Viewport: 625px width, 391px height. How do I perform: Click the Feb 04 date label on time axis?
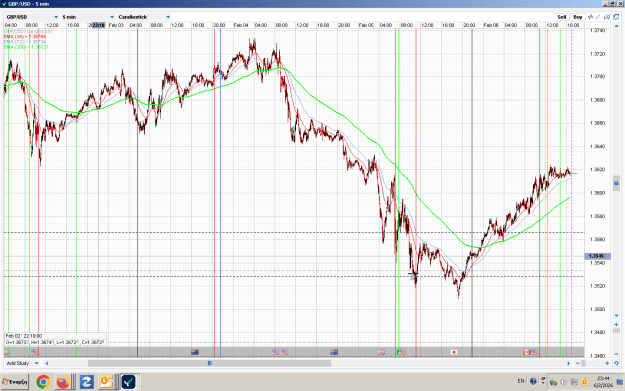pos(241,25)
